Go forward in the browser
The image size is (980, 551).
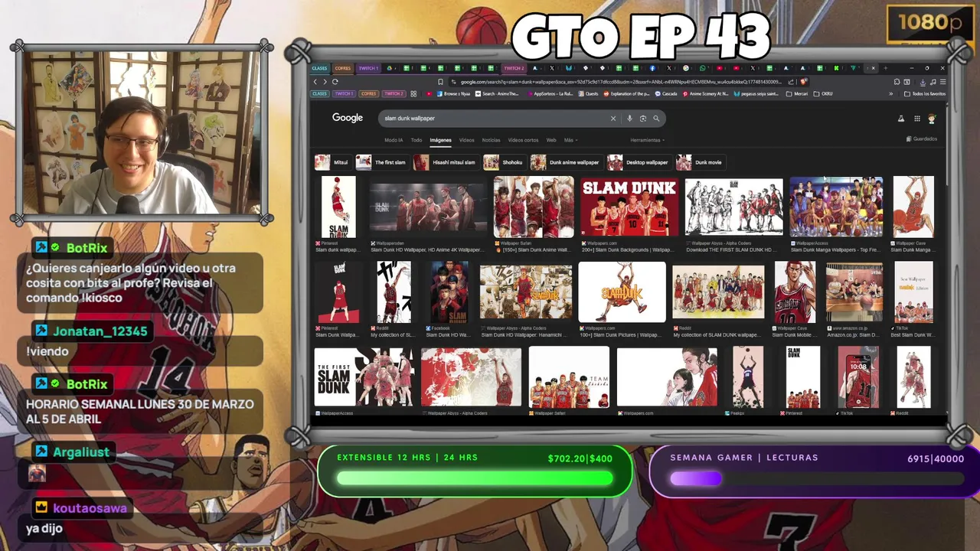click(x=325, y=82)
